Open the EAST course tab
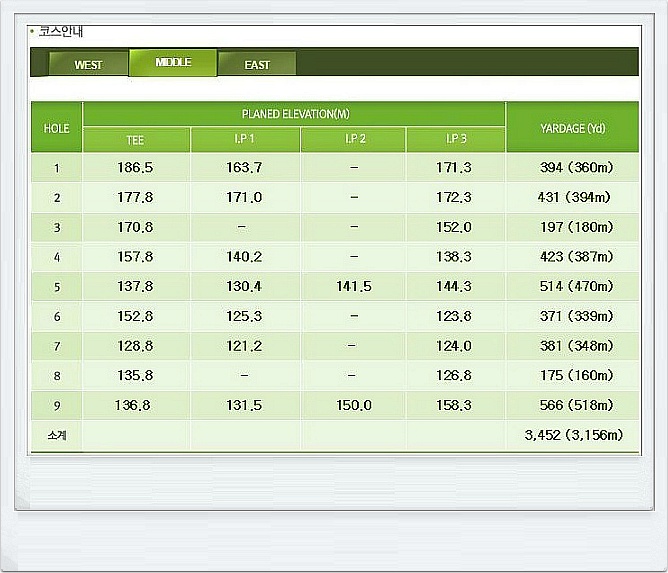Viewport: 668px width, 573px height. tap(257, 64)
